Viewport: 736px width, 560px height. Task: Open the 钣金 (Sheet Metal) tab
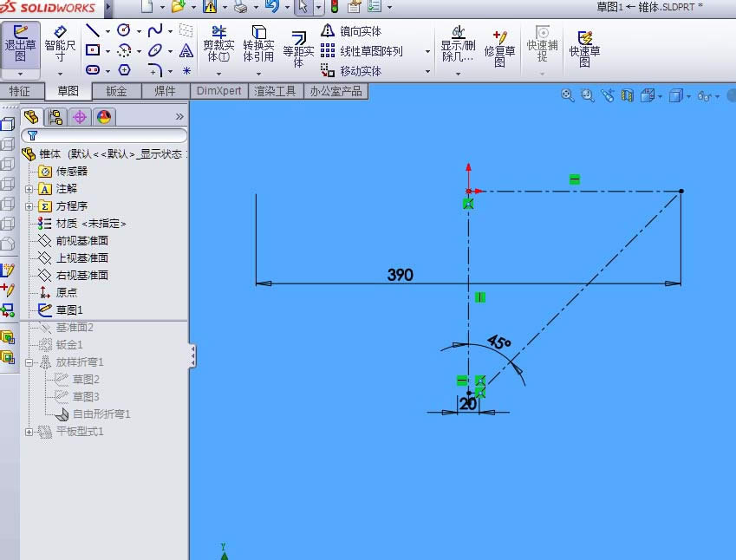[x=116, y=91]
